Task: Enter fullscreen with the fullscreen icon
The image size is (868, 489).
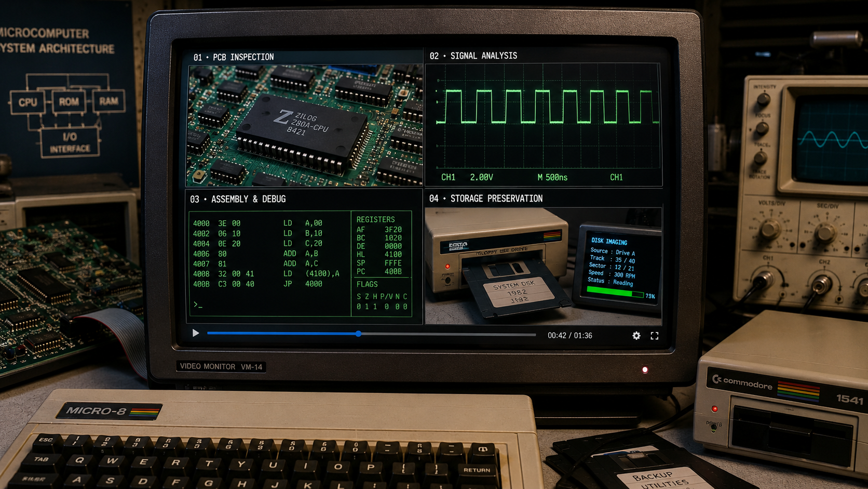Action: click(655, 336)
